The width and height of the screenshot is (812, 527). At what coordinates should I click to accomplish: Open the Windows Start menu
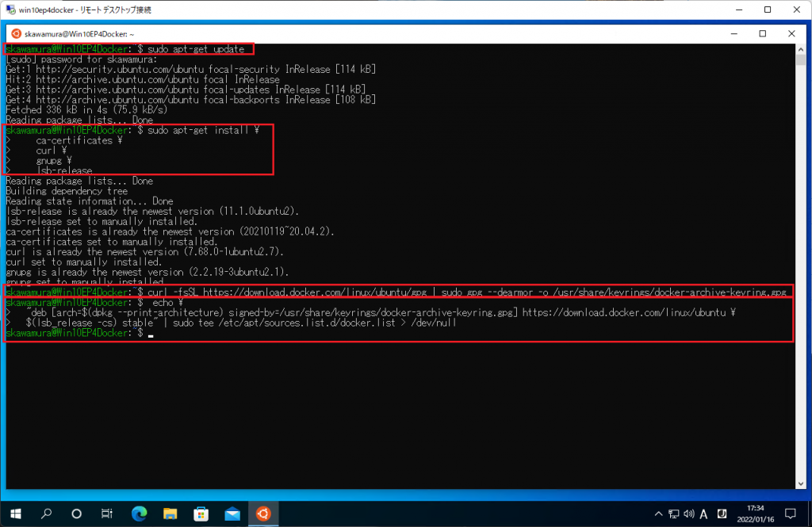click(x=16, y=514)
